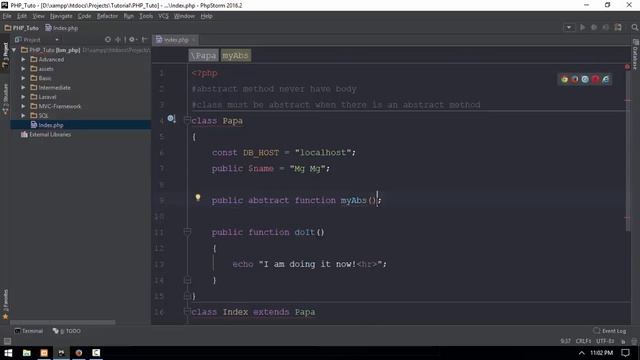Expand the SQL folder

pos(23,116)
